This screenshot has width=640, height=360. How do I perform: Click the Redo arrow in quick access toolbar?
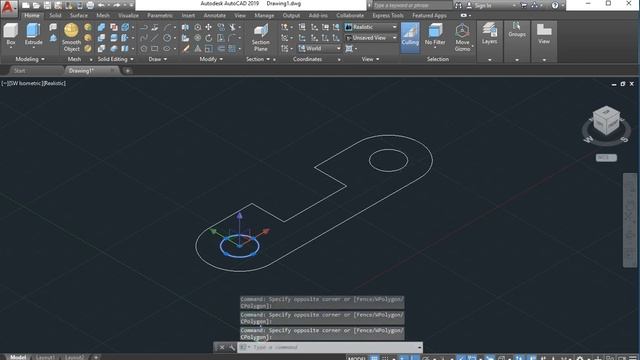click(117, 5)
